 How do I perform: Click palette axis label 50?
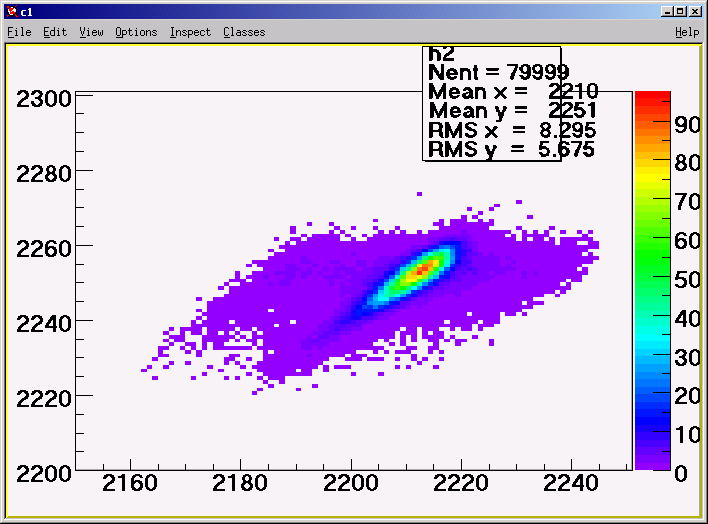click(x=688, y=280)
